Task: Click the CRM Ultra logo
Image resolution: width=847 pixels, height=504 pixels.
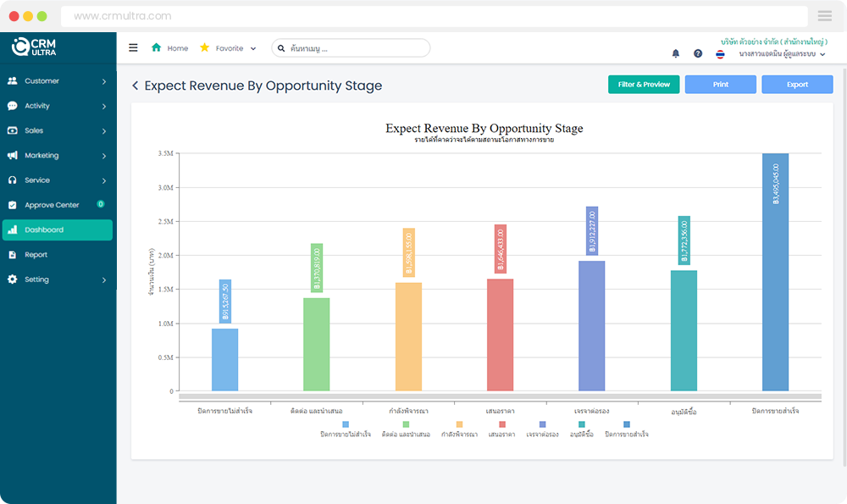Action: click(x=34, y=47)
